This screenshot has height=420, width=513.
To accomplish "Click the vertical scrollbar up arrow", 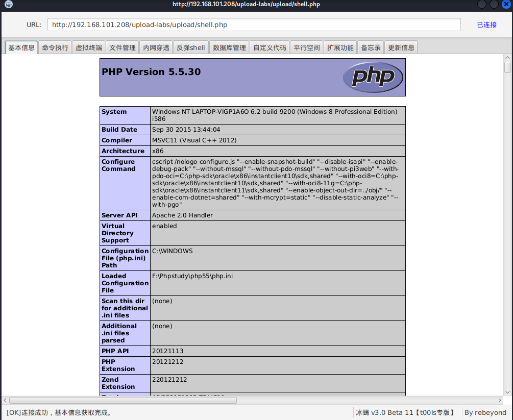I will [x=507, y=58].
